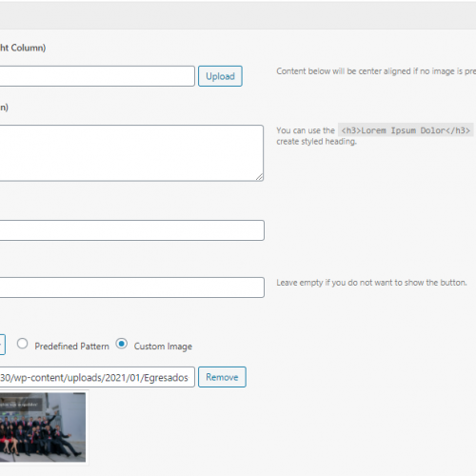Click the "create styled heading." help text

316,142
